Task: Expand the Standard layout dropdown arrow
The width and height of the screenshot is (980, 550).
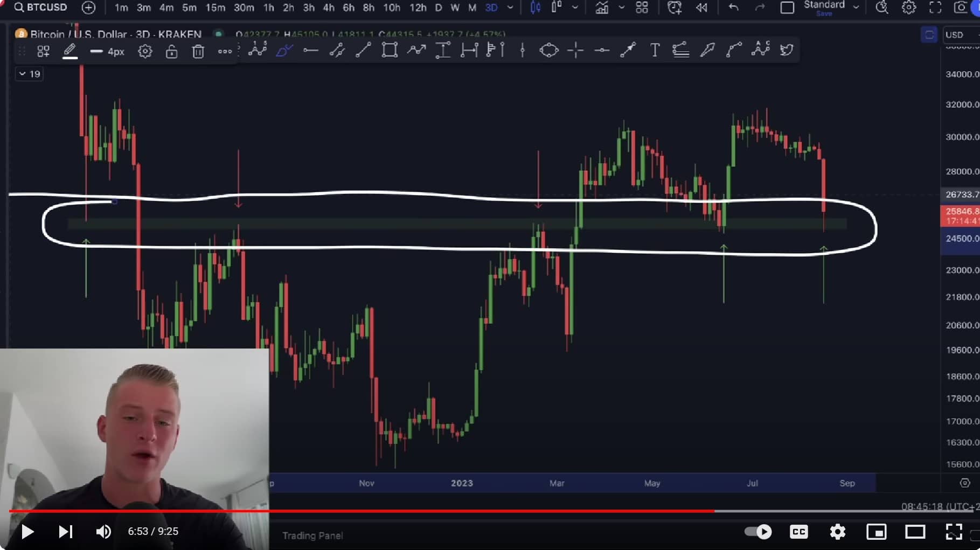Action: (856, 8)
